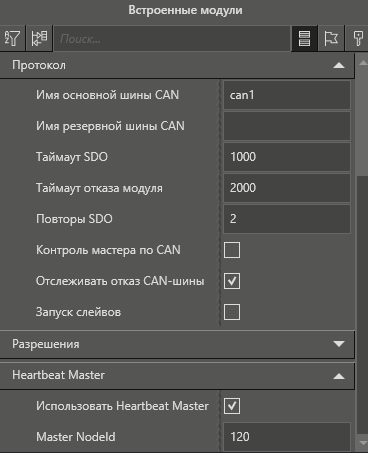Enable the Запуск слейвов checkbox
This screenshot has height=453, width=368.
(x=232, y=312)
